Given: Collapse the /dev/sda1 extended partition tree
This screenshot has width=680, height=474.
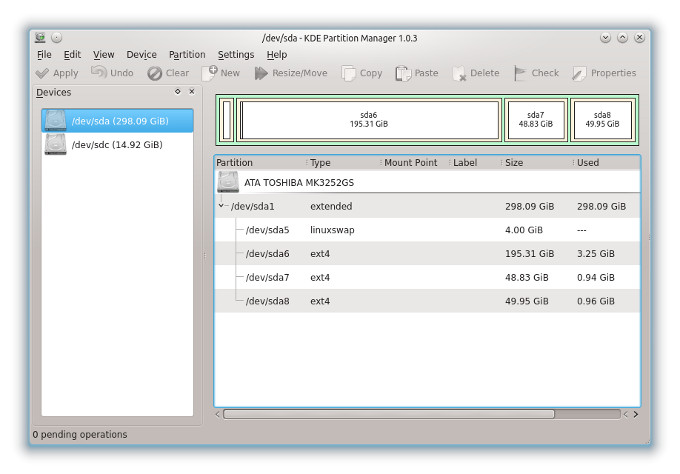Looking at the screenshot, I should pyautogui.click(x=221, y=206).
